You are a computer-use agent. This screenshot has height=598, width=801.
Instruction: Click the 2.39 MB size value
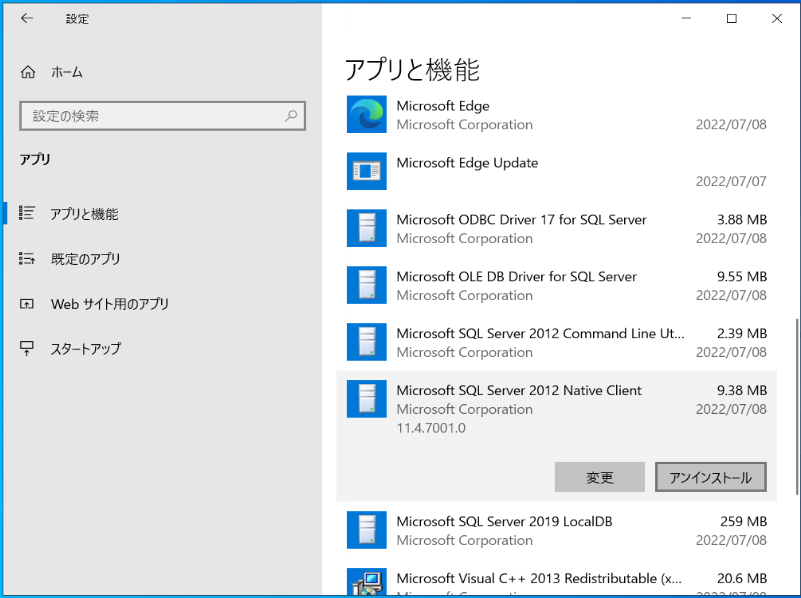coord(742,333)
